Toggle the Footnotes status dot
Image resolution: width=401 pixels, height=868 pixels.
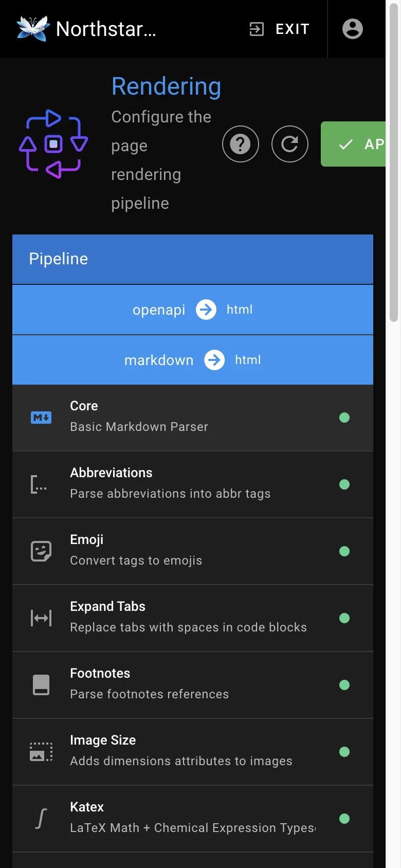click(344, 685)
